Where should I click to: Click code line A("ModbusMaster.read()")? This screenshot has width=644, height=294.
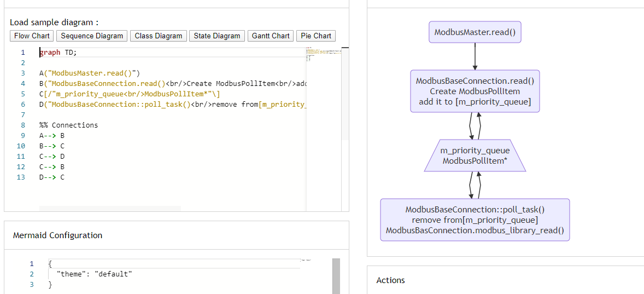coord(90,73)
